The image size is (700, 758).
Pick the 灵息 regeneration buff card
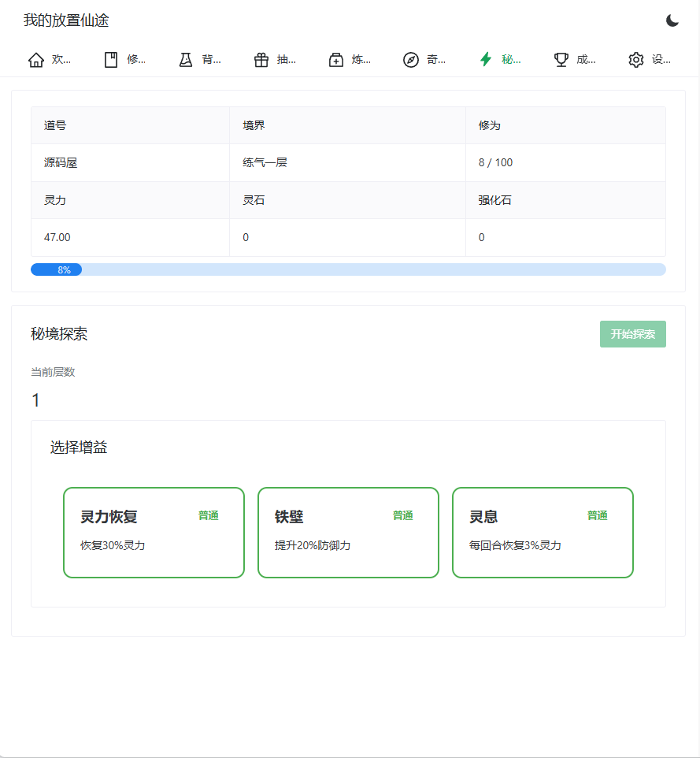click(x=542, y=533)
